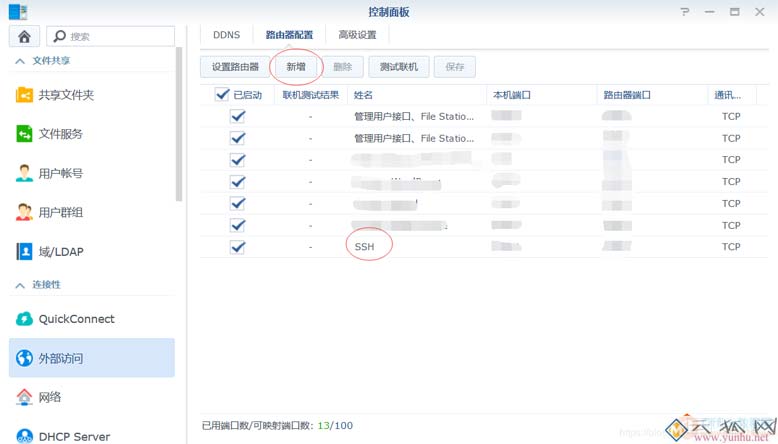Click the Control Panel app logo
This screenshot has width=778, height=444.
(x=18, y=11)
